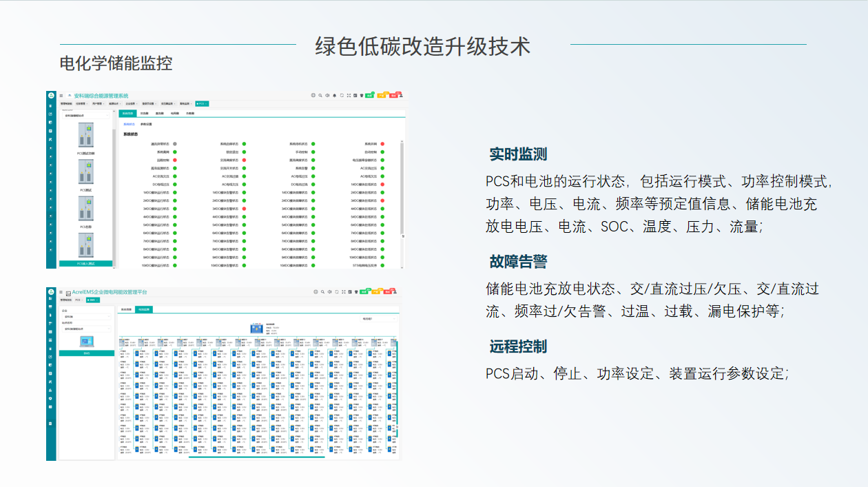The height and width of the screenshot is (487, 868).
Task: Click the hamburger menu icon in AcrelEMS platform
Action: (x=61, y=292)
